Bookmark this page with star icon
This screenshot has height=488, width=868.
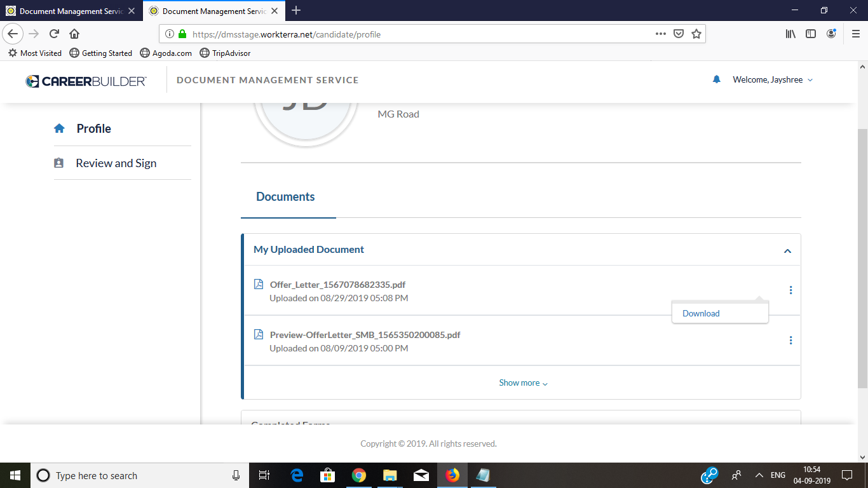click(696, 34)
